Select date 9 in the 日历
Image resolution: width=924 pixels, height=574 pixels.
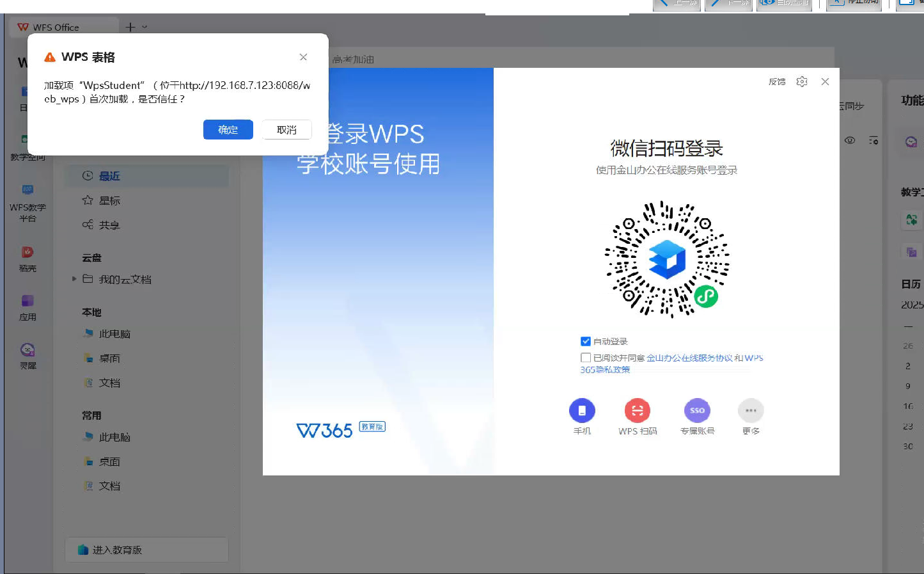[x=908, y=386]
